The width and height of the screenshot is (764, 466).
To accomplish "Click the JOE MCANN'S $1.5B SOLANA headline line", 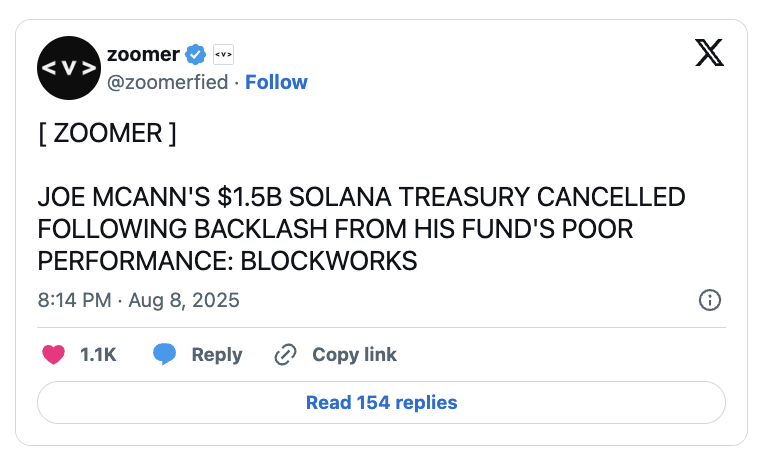I will pos(362,197).
